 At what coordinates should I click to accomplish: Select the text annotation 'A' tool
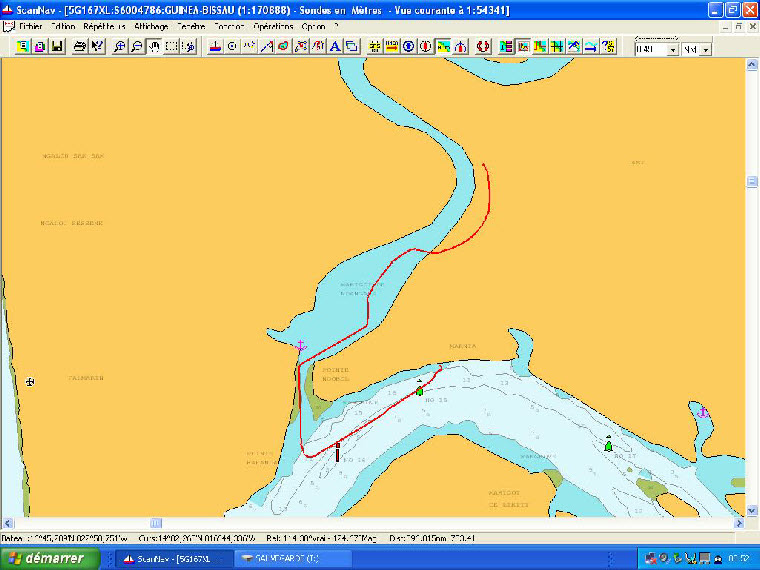(x=335, y=46)
